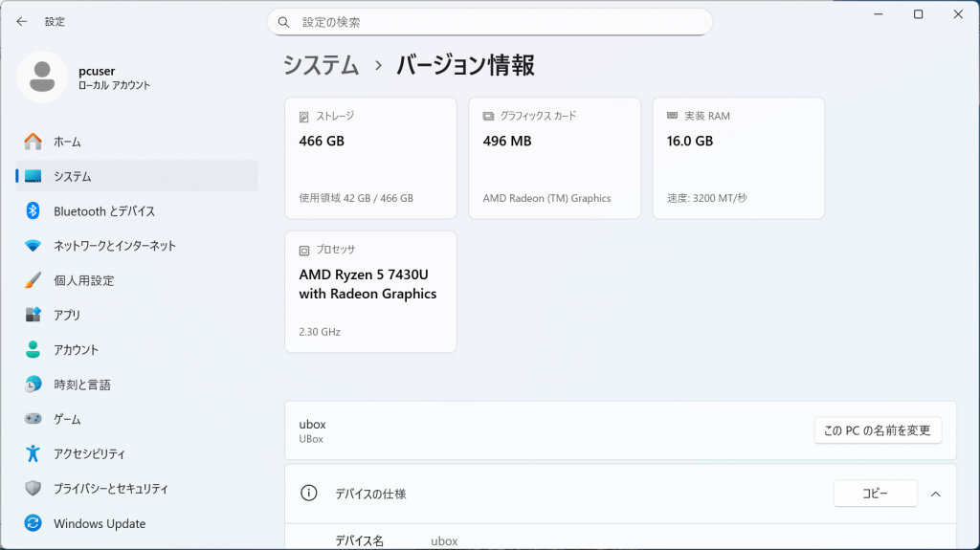
Task: Click the settings search input field
Action: (x=498, y=22)
